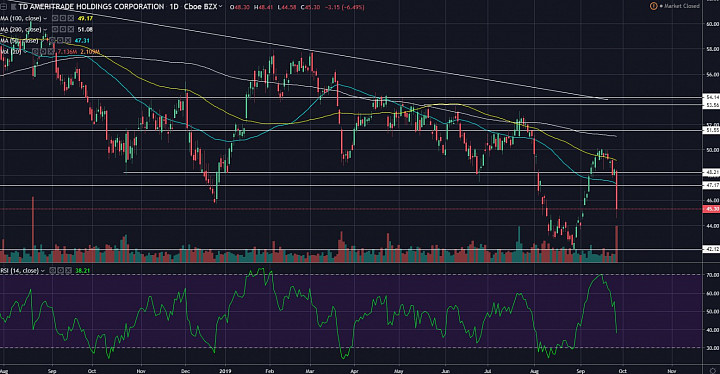Remove the RSI (14, close) indicator
The width and height of the screenshot is (720, 374).
tap(68, 271)
